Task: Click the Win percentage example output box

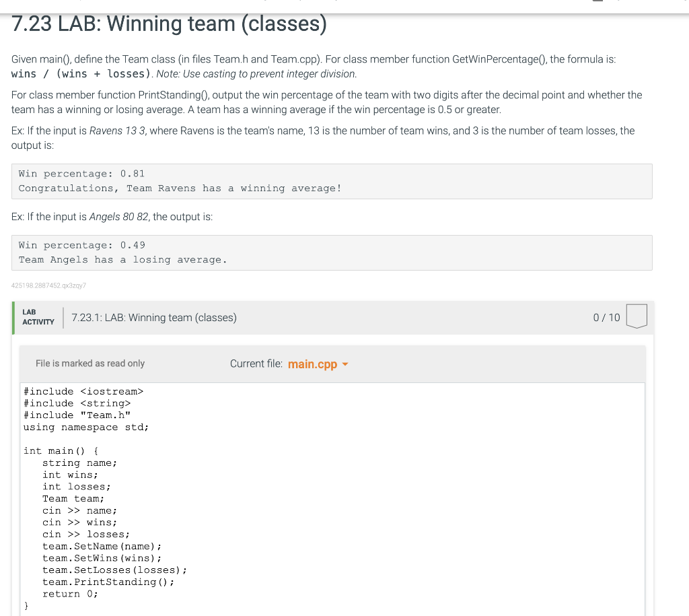Action: pyautogui.click(x=332, y=180)
